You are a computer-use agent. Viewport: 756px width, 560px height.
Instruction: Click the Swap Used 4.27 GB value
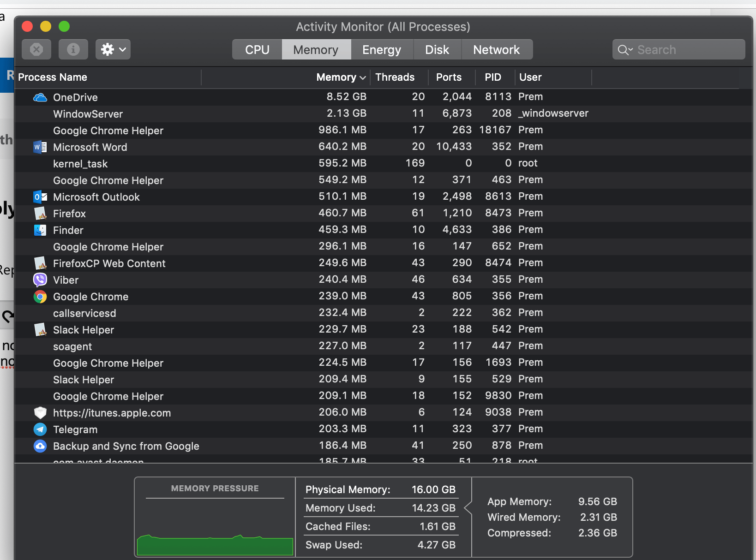(437, 545)
